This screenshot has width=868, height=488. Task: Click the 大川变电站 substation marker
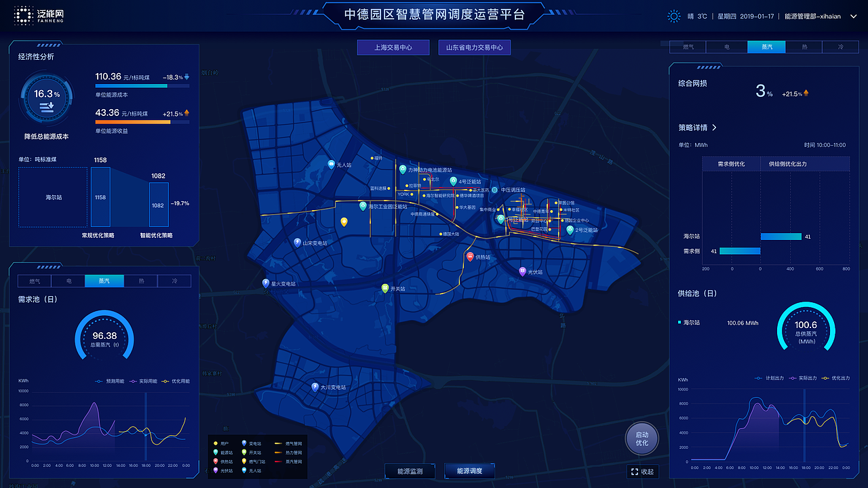(x=313, y=387)
